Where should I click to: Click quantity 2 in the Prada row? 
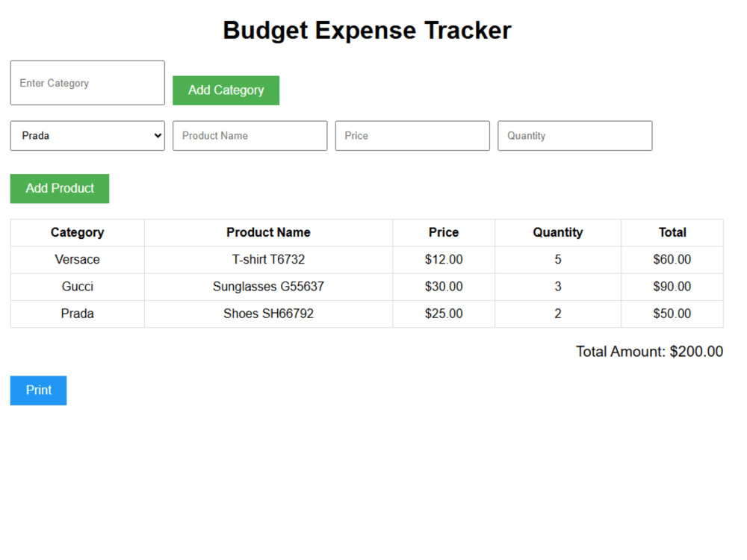pos(558,314)
